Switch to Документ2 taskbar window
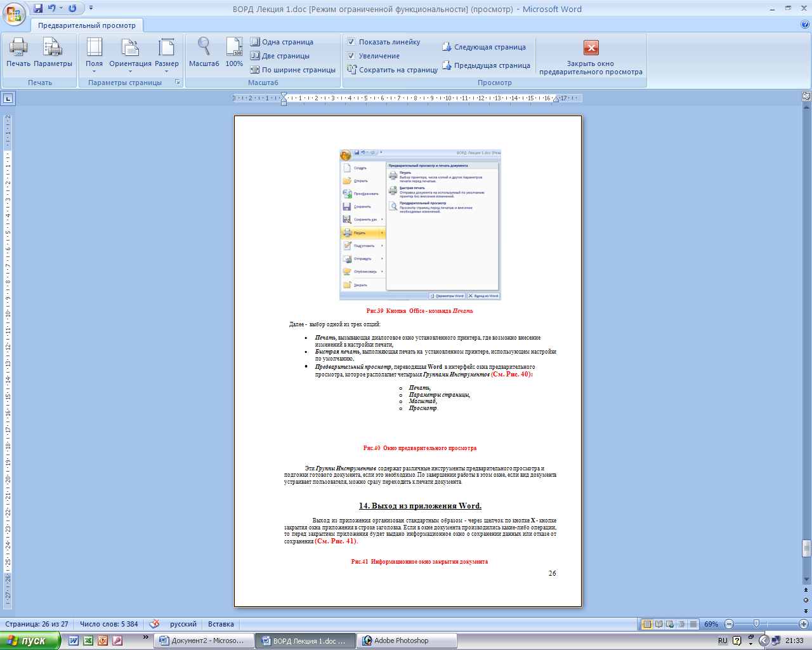Viewport: 812px width, 650px height. pos(204,640)
